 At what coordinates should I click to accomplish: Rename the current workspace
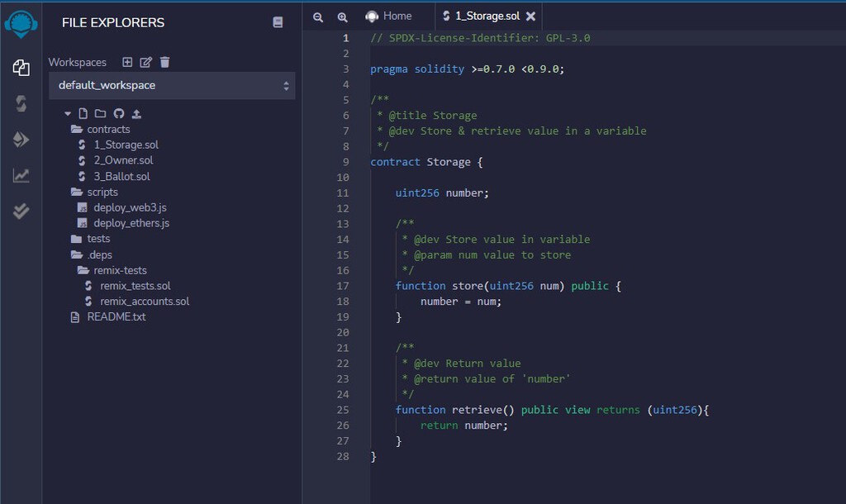tap(145, 61)
